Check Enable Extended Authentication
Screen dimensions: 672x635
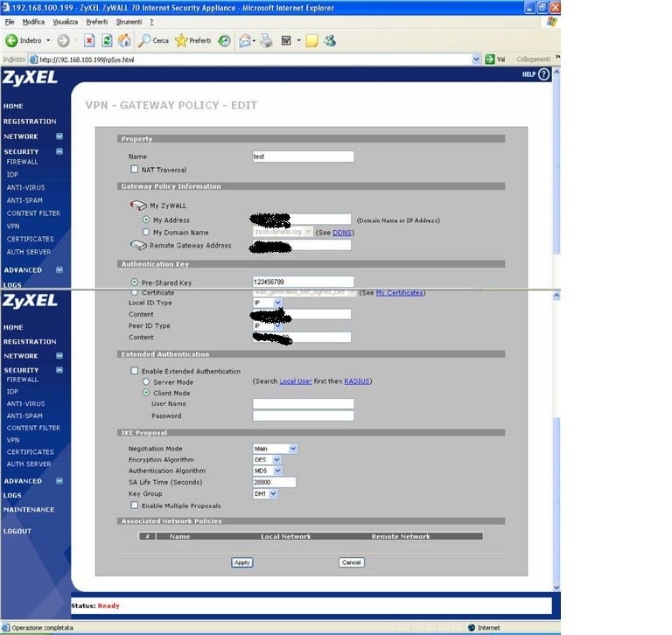point(135,371)
